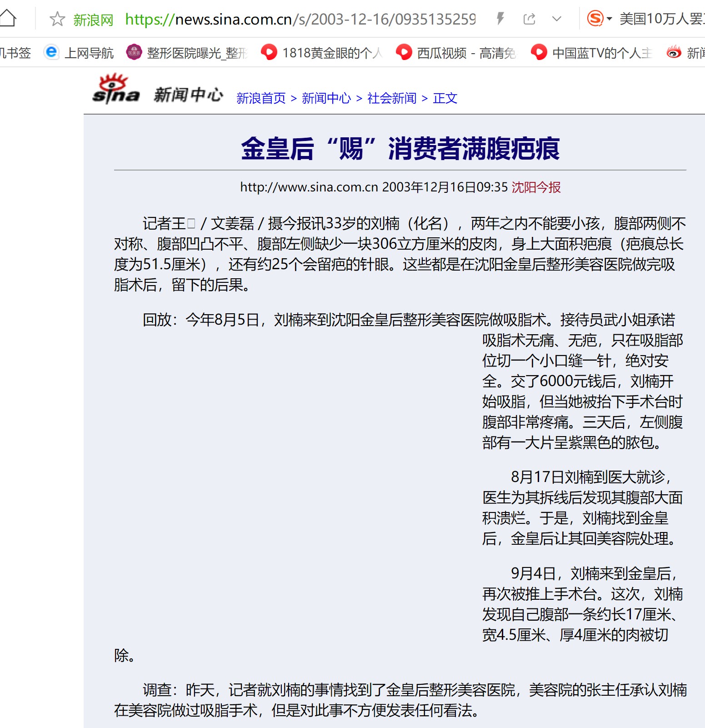Click the 新浪网 site label
The image size is (705, 728).
click(93, 20)
